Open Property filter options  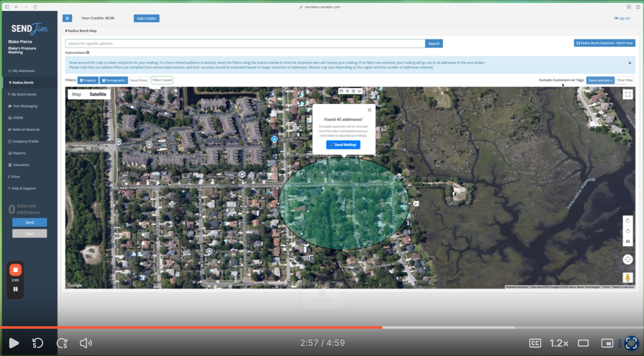point(88,80)
